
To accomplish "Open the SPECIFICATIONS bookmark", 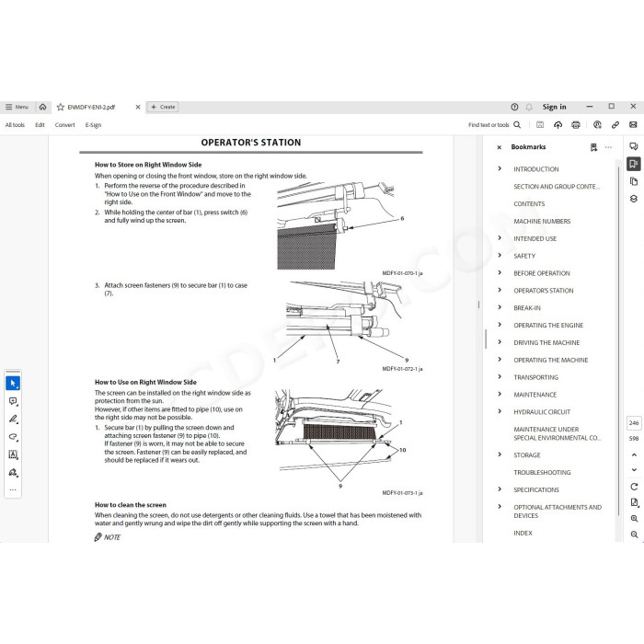I will (536, 489).
